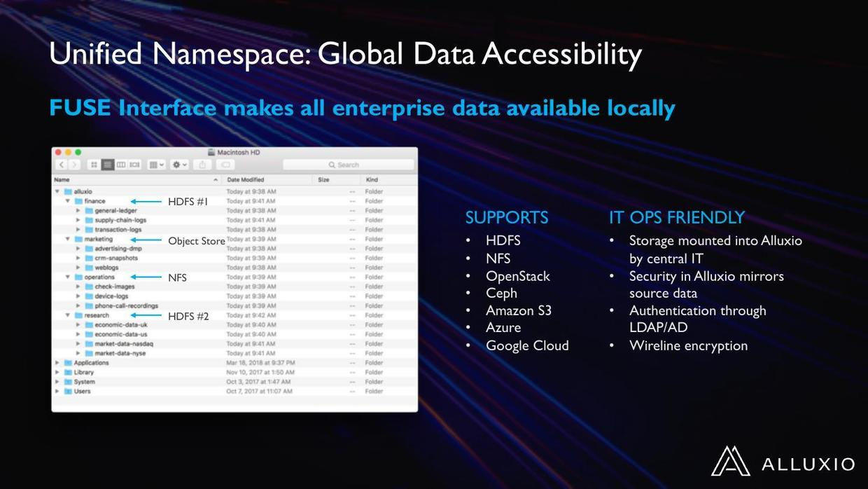Expand the general-ledger folder
The width and height of the screenshot is (868, 489).
pos(78,211)
